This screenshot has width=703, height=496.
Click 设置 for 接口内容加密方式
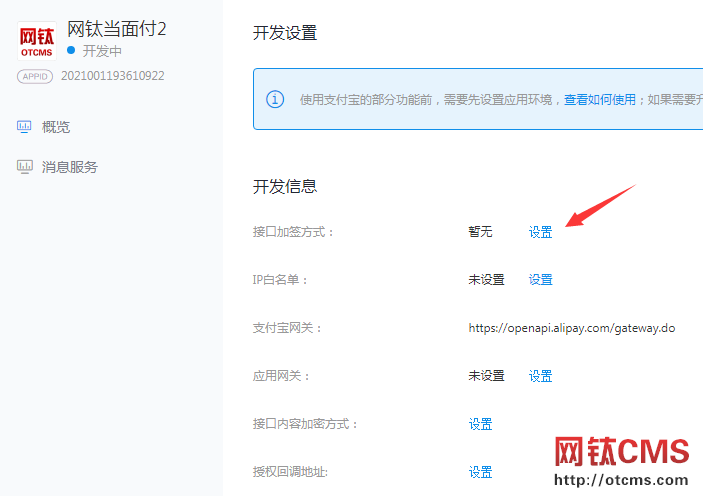pos(480,424)
